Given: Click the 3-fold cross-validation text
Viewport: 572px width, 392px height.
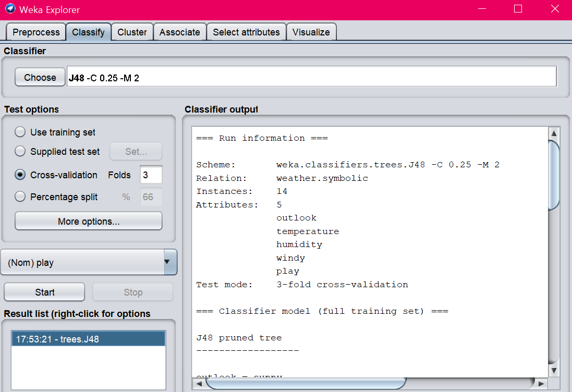Looking at the screenshot, I should point(342,285).
